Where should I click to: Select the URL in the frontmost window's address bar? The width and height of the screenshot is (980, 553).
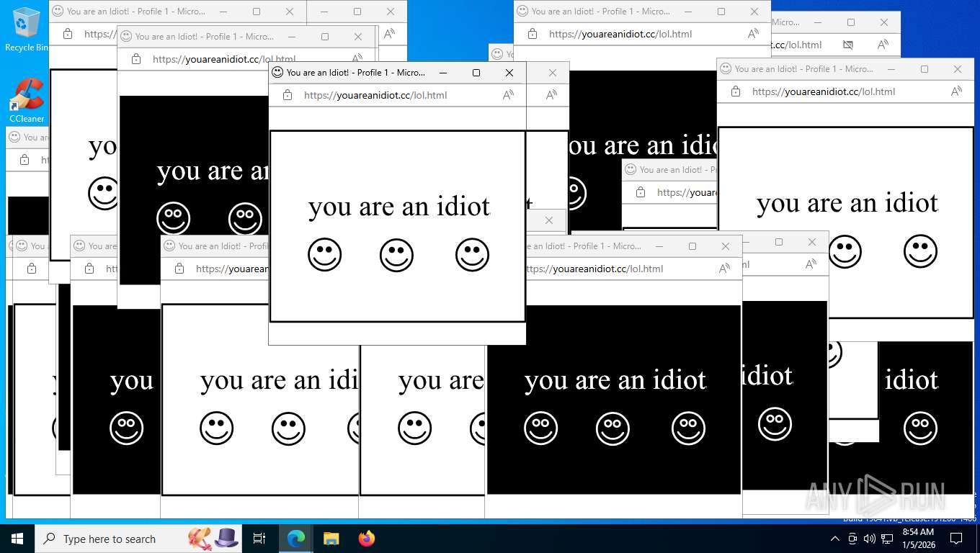(375, 95)
